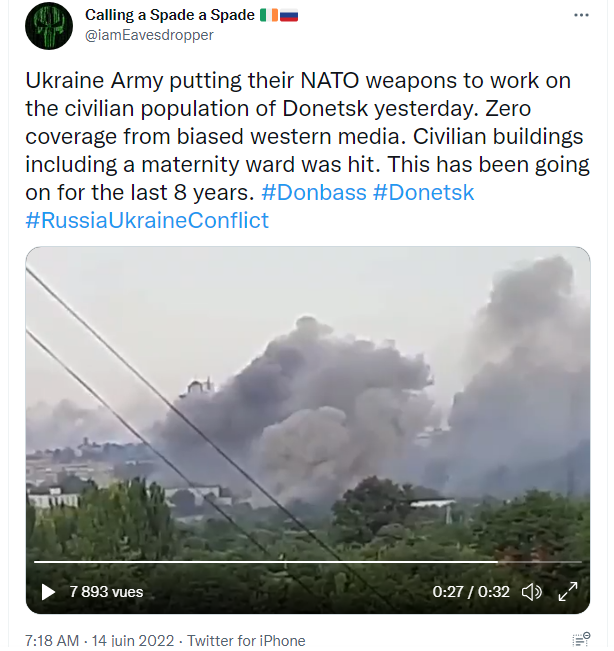
Task: Follow the #RussiaUkraineConflict hashtag link
Action: click(x=147, y=220)
